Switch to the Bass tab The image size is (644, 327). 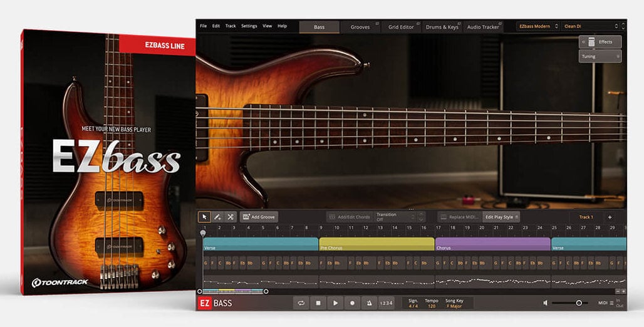click(x=319, y=27)
